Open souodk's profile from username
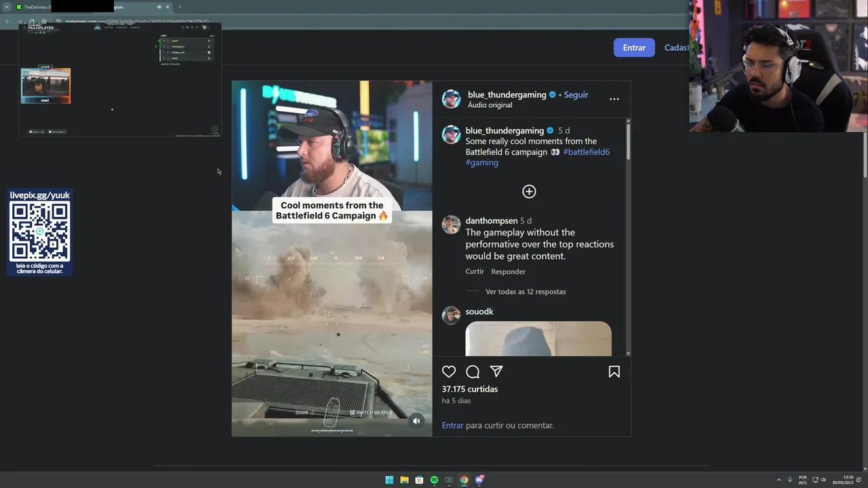This screenshot has width=868, height=488. tap(479, 312)
